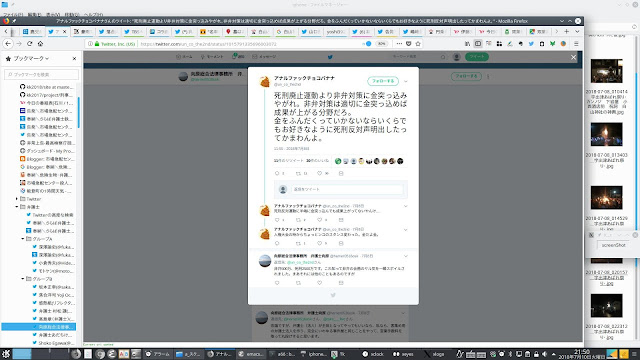The width and height of the screenshot is (640, 360).
Task: Open bookmark kk2017/project
Action: tap(47, 95)
